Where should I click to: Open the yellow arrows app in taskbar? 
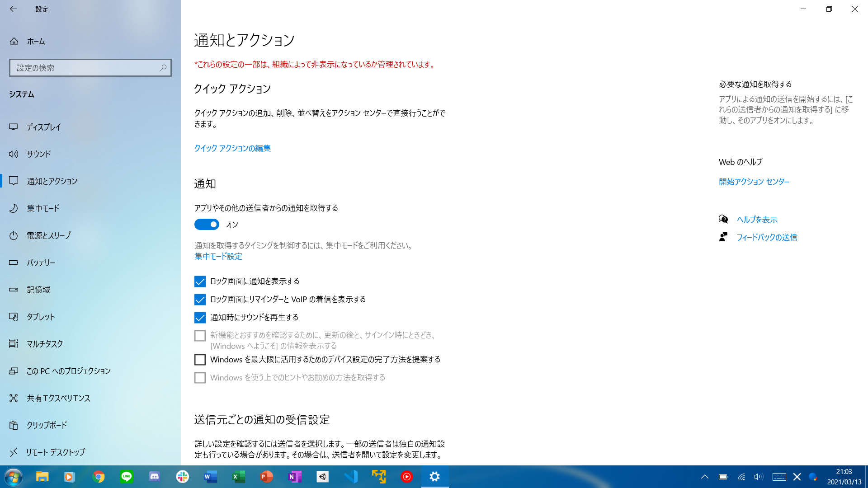coord(379,477)
